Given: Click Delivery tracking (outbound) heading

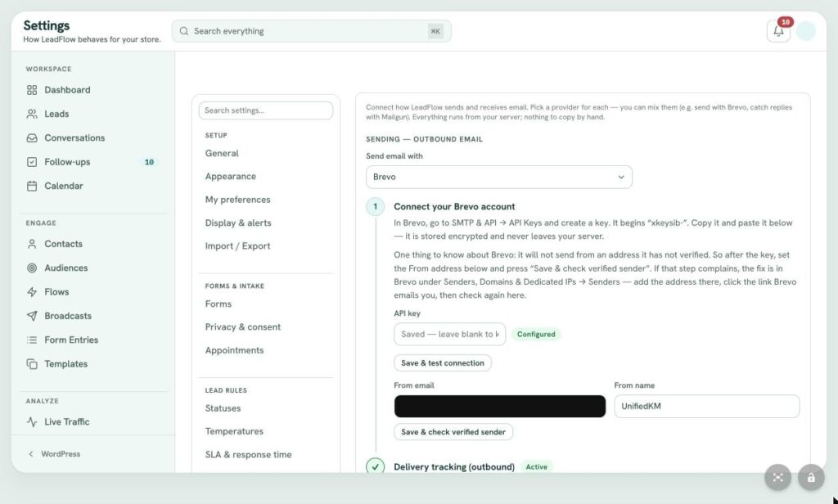Looking at the screenshot, I should tap(454, 466).
